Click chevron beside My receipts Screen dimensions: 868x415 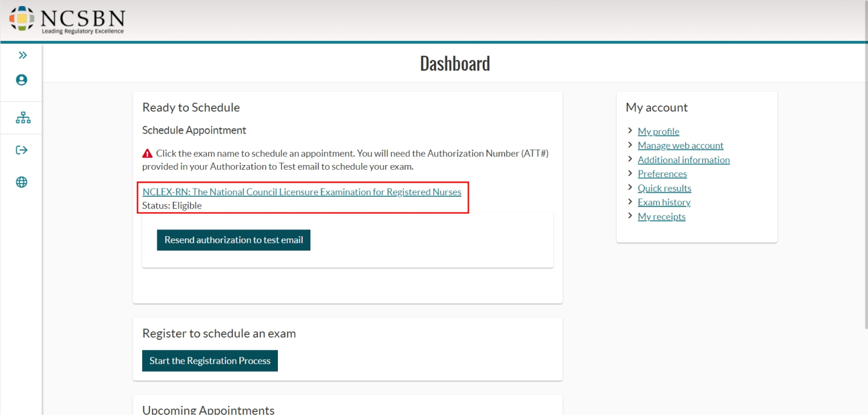[x=630, y=216]
